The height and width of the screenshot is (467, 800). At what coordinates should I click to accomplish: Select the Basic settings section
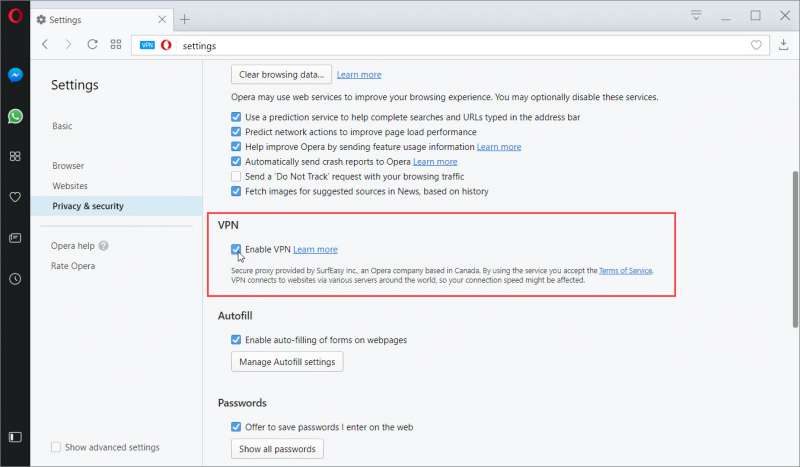[x=62, y=126]
